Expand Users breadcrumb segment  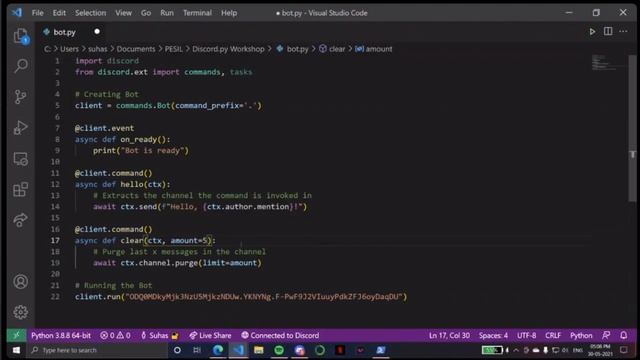69,49
